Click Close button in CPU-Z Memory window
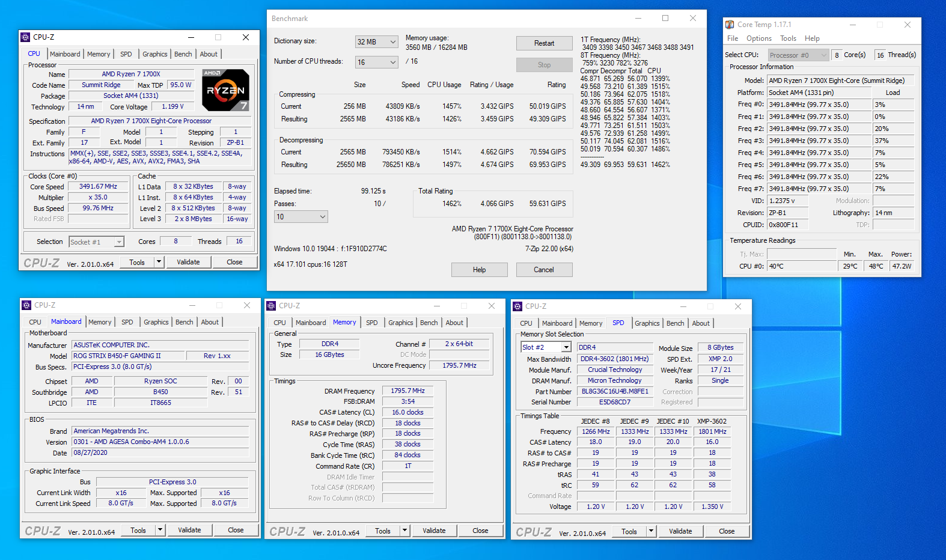Screen dimensions: 946x560 (481, 531)
